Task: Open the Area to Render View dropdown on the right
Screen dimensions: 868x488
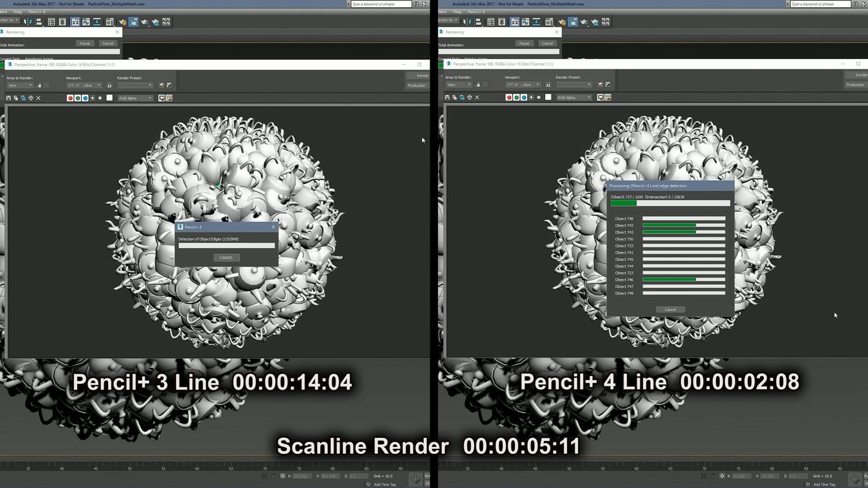Action: point(458,85)
